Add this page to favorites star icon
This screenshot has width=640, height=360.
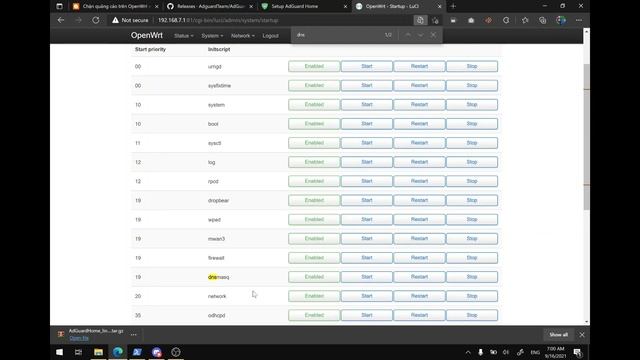(x=436, y=20)
